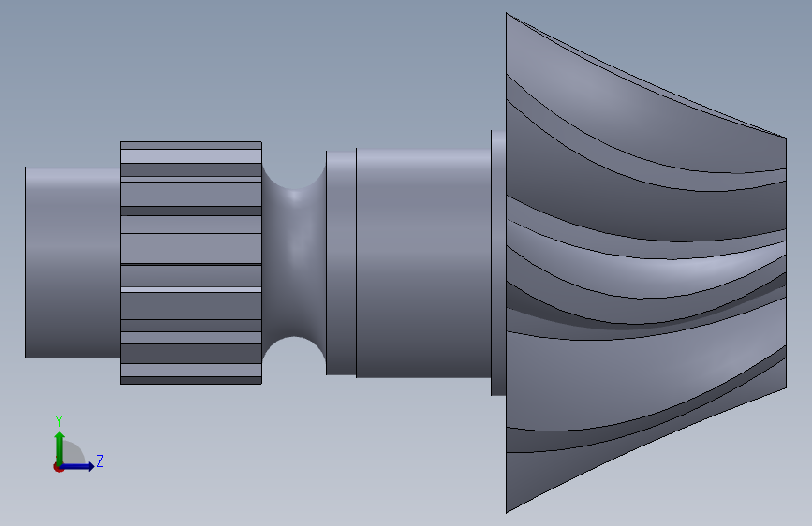Select the rounded groove neck on the shaft
The image size is (812, 526).
(294, 263)
